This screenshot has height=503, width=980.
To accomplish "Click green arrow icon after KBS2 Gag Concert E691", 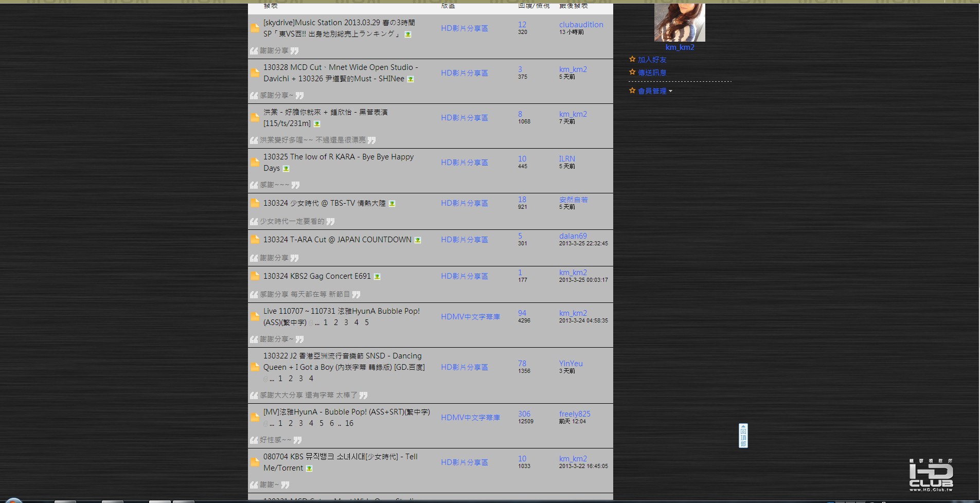I will pos(377,277).
